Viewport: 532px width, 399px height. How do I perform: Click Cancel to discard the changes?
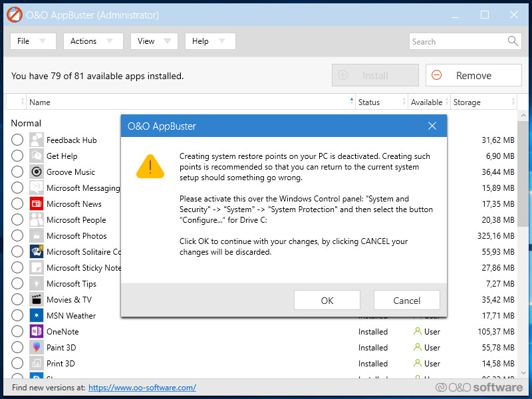pos(407,301)
